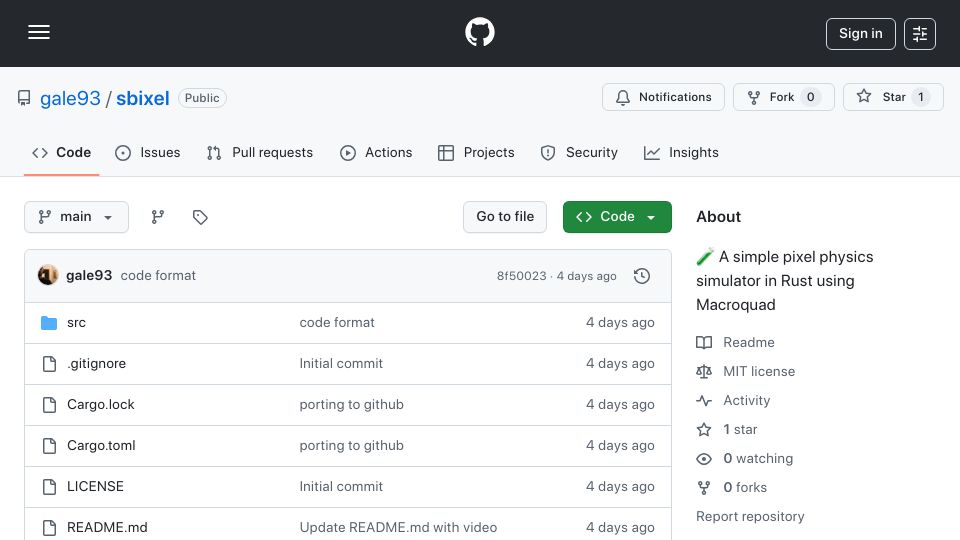The image size is (960, 540).
Task: Click the Sign in button
Action: 860,34
